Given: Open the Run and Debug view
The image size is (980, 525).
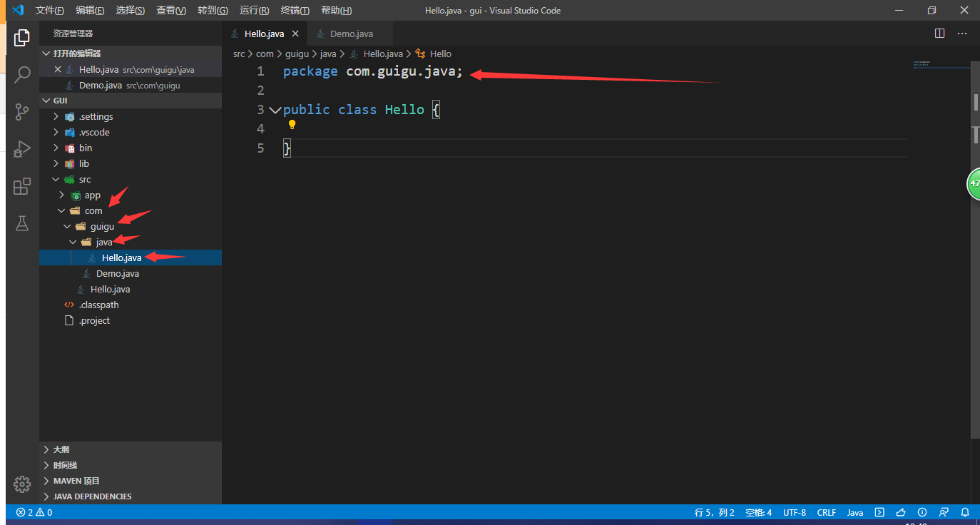Looking at the screenshot, I should (21, 148).
